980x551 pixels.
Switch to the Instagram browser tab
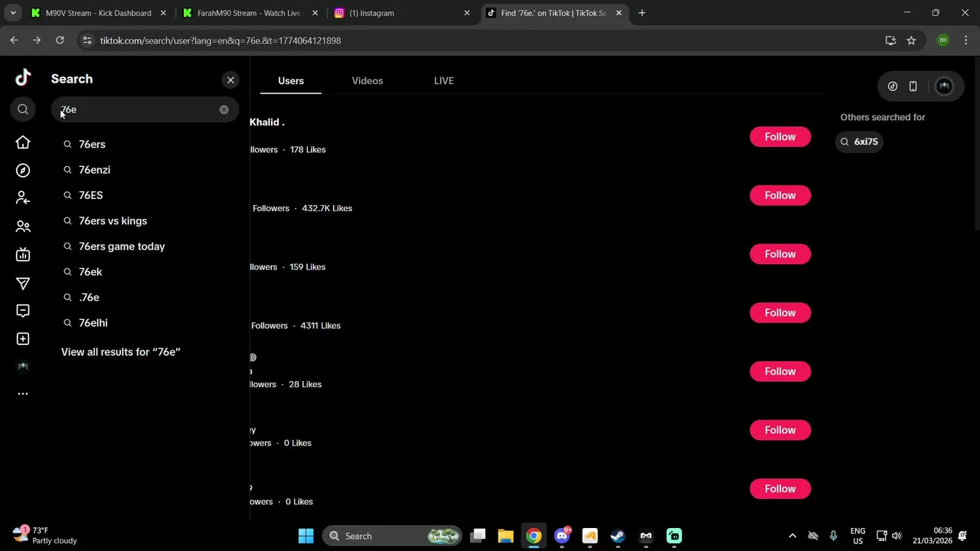[401, 13]
